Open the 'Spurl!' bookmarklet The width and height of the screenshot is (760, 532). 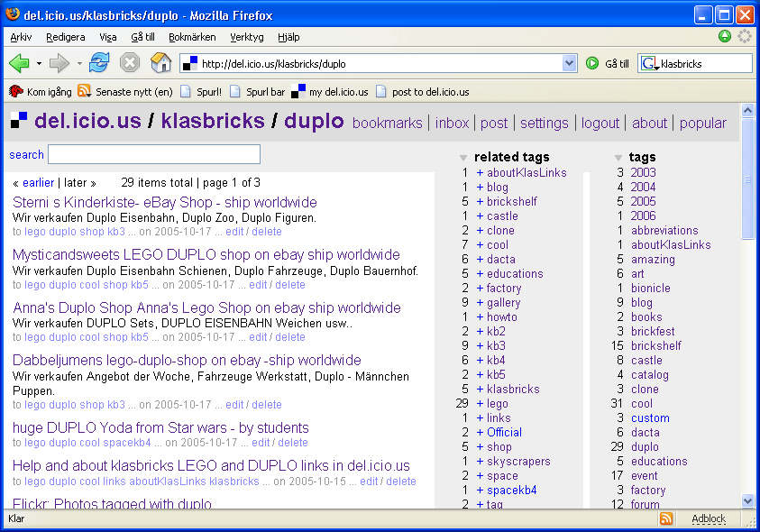pos(201,92)
